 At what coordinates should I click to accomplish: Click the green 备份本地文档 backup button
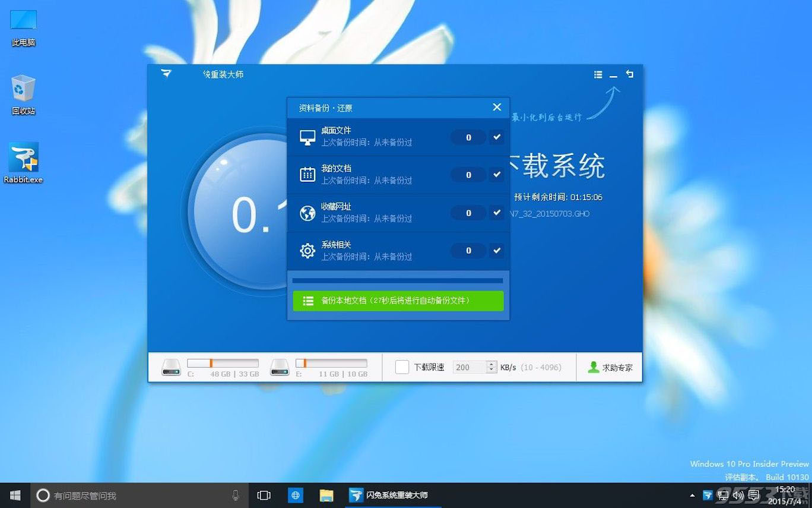pos(397,301)
